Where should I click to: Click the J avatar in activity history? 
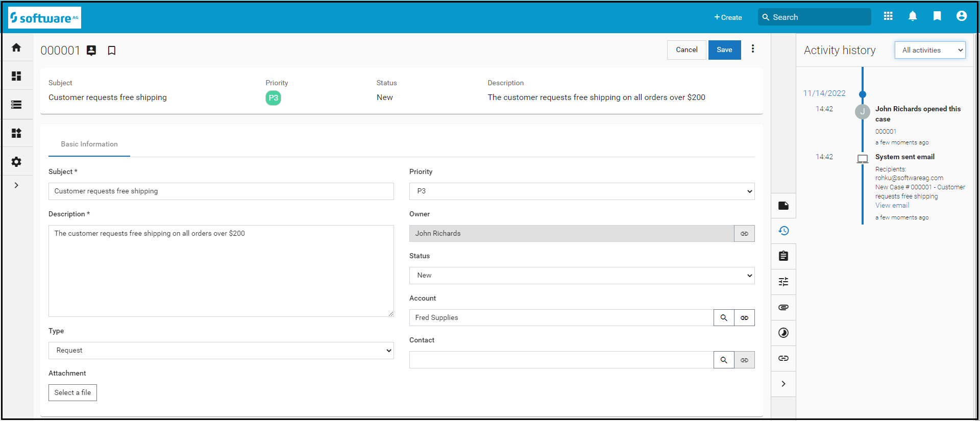863,112
